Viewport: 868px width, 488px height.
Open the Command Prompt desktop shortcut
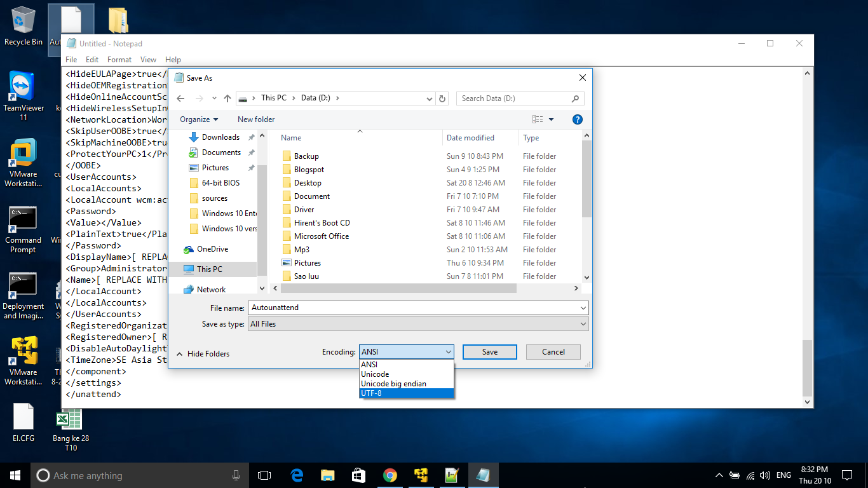24,229
